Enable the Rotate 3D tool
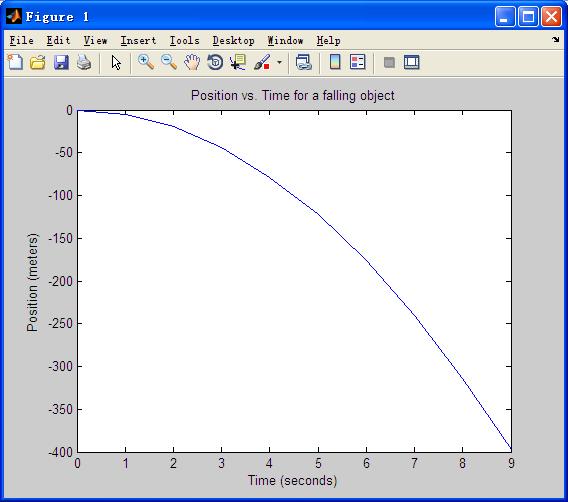Image resolution: width=568 pixels, height=502 pixels. point(215,62)
